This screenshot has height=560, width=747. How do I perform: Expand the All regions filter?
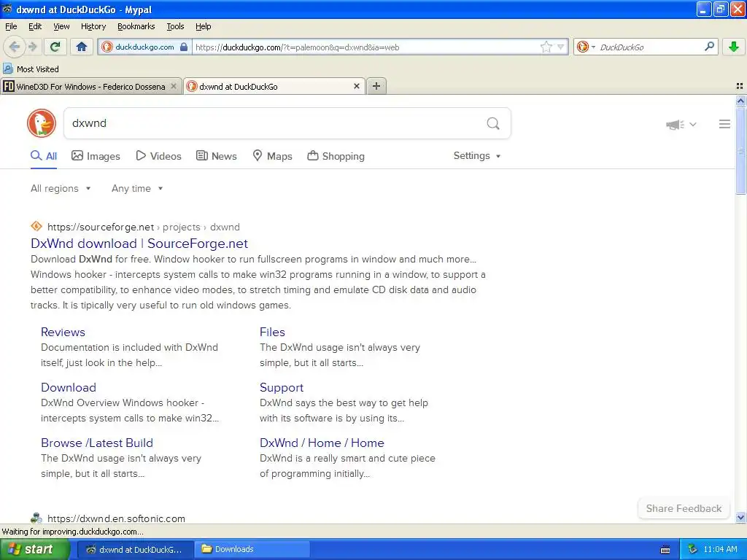(61, 189)
